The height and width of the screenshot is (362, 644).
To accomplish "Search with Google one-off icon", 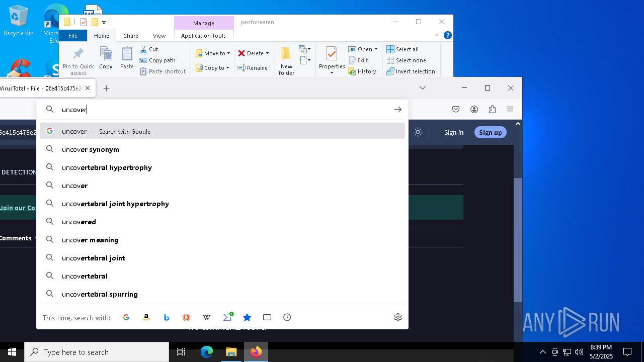I will 126,317.
